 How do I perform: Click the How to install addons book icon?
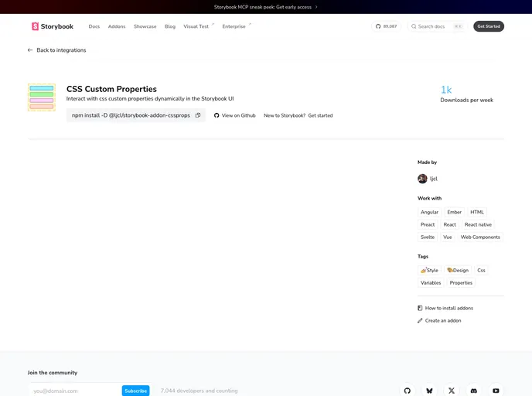tap(420, 308)
